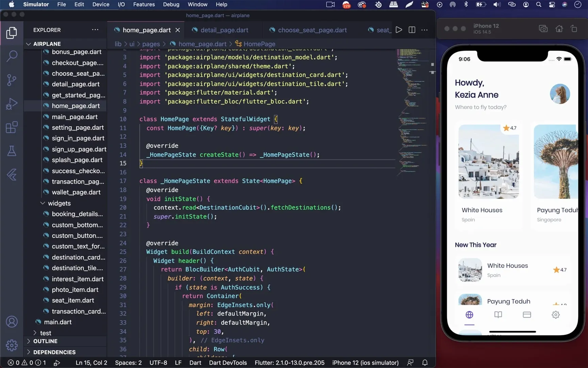Open the Search view in activity bar
This screenshot has width=588, height=368.
pyautogui.click(x=12, y=56)
